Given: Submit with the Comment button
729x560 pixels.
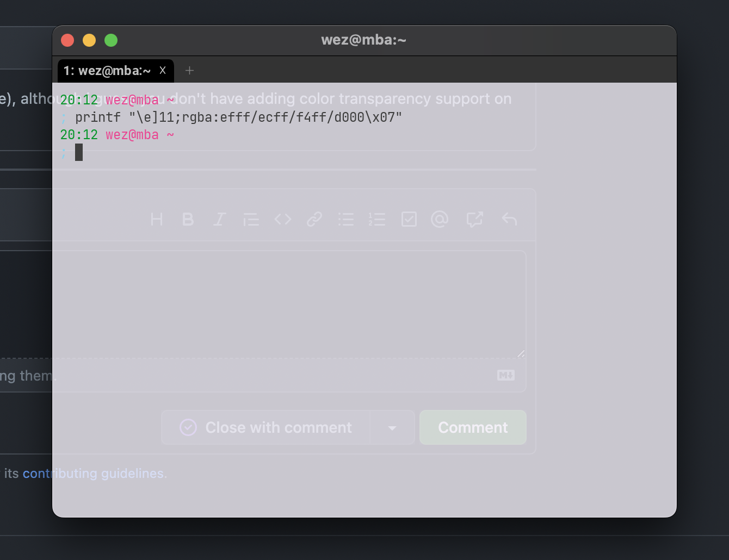Looking at the screenshot, I should [x=472, y=427].
